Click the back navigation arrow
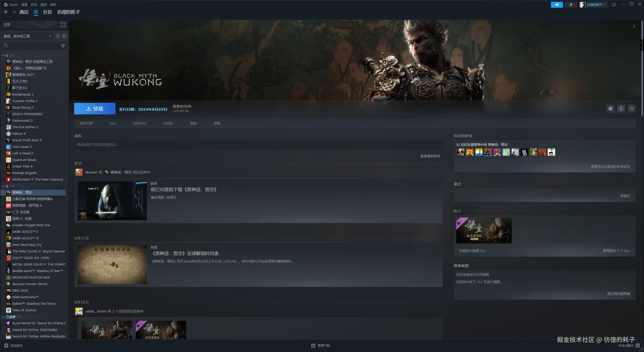This screenshot has height=352, width=644. [6, 12]
